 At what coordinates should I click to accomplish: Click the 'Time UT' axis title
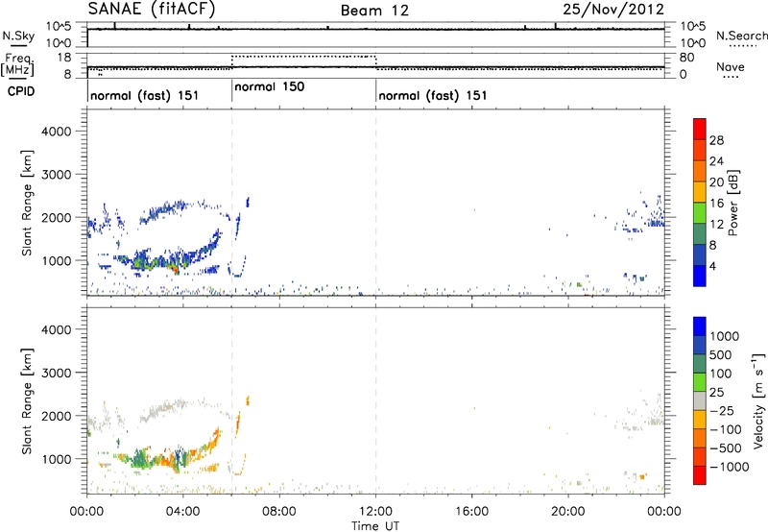click(375, 526)
